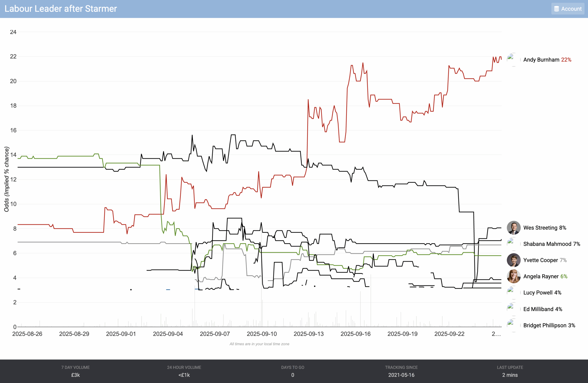Select the Andy Burnham 22% legend label
588x383 pixels.
click(x=547, y=60)
